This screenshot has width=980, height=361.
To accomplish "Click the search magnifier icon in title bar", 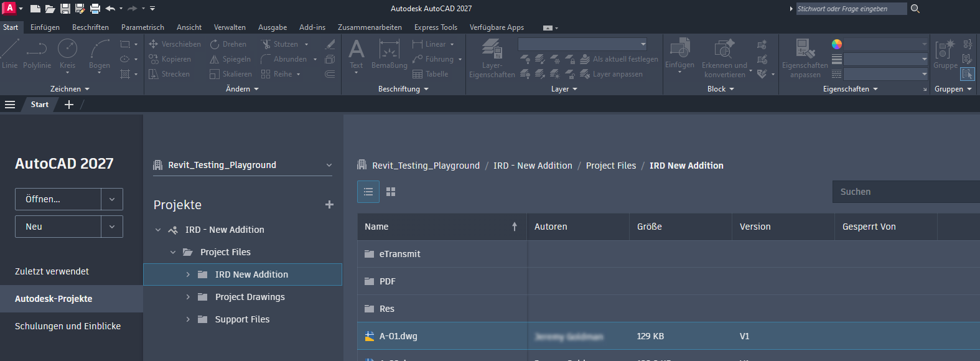I will (915, 9).
